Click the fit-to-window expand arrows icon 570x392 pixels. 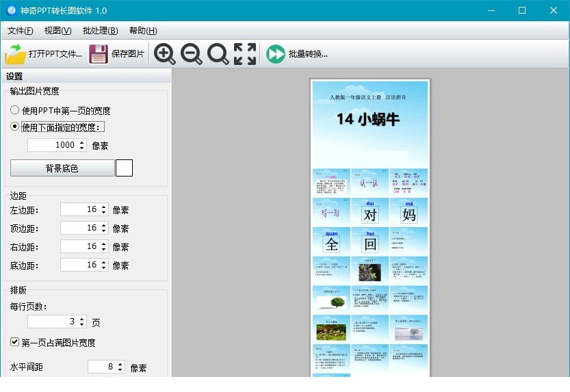point(244,54)
